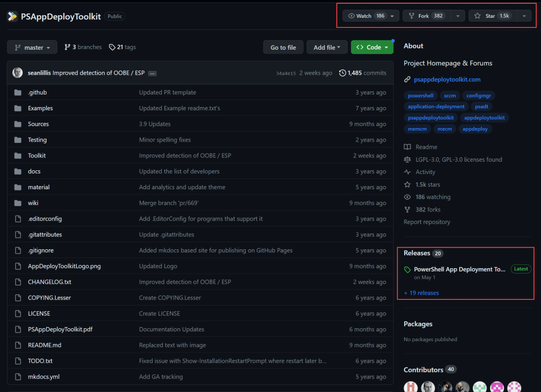This screenshot has height=392, width=541.
Task: Fork the repository with Fork button
Action: (427, 16)
